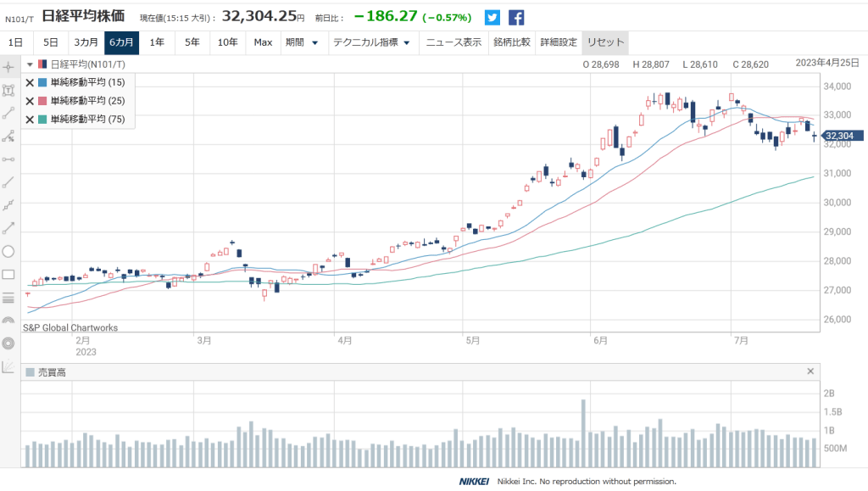Share chart via Twitter icon
This screenshot has height=491, width=868.
[492, 17]
